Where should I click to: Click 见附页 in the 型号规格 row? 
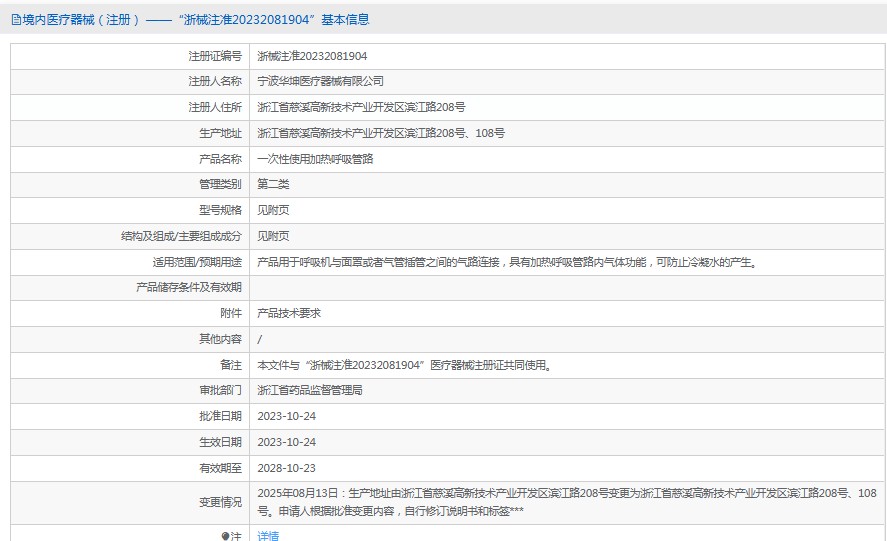tap(273, 210)
